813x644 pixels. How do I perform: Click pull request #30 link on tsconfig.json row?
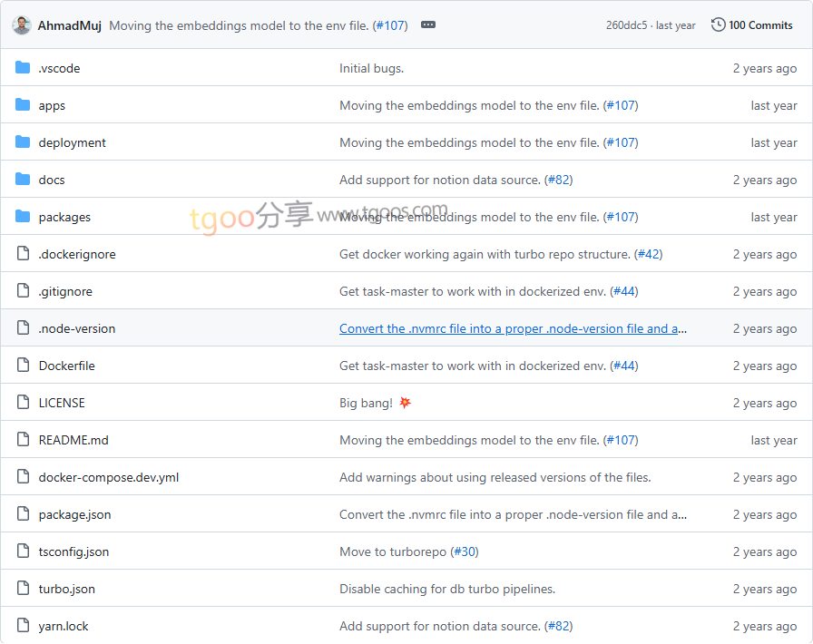point(465,551)
